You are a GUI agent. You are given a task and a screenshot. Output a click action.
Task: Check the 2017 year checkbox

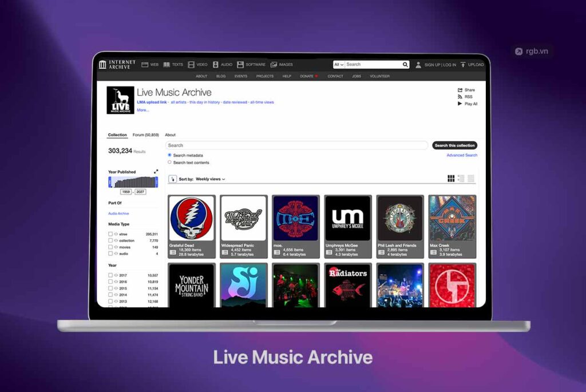tap(110, 275)
